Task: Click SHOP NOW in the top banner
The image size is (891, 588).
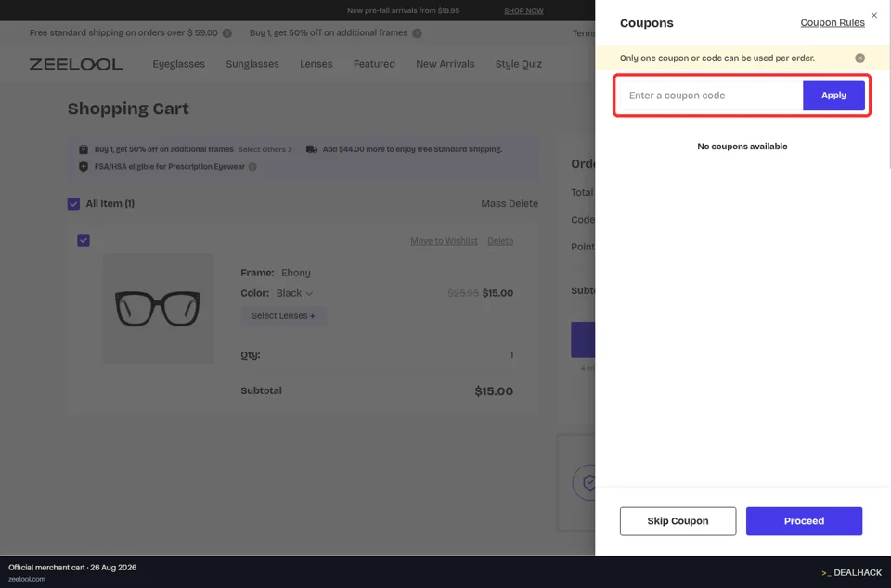Action: pos(523,11)
